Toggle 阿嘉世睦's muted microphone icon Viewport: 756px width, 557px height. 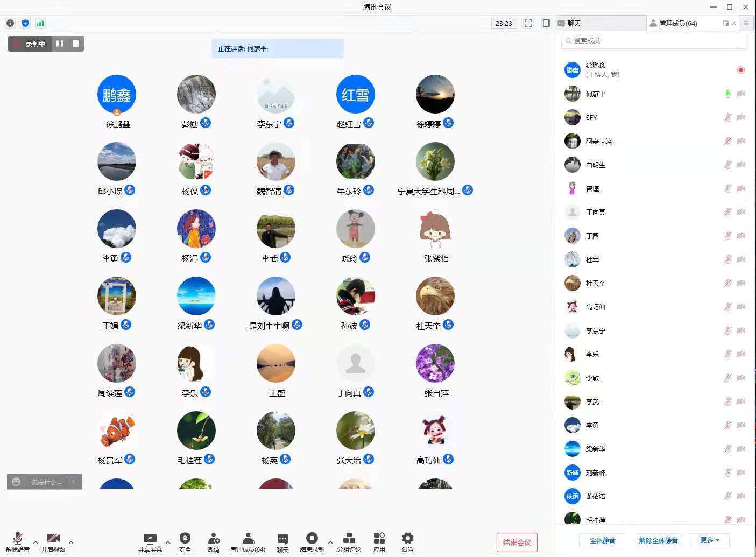click(x=728, y=141)
